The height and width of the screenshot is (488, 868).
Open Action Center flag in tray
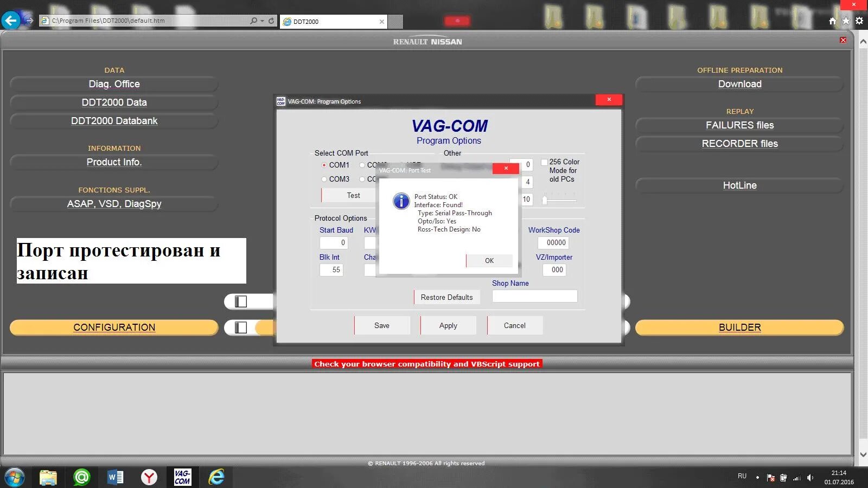771,478
